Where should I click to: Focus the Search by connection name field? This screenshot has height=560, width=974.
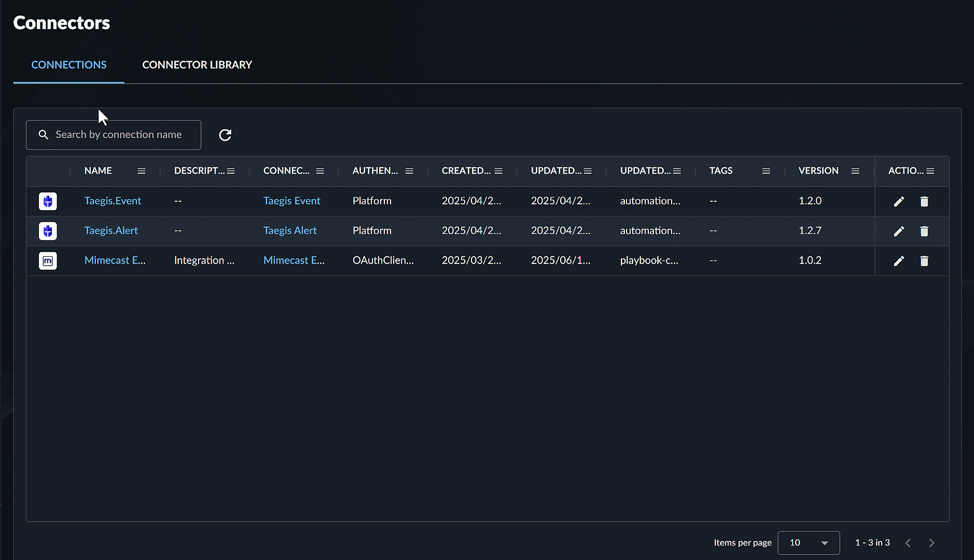tap(114, 135)
